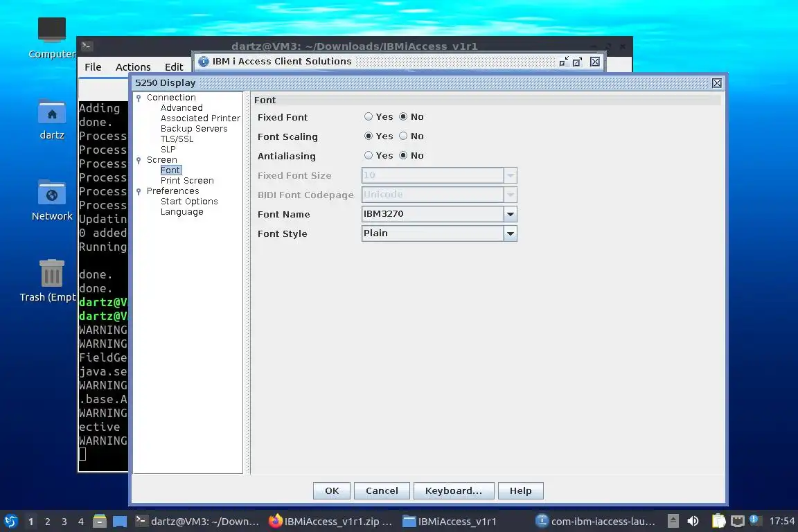
Task: Switch to workspace 1
Action: coord(31,522)
